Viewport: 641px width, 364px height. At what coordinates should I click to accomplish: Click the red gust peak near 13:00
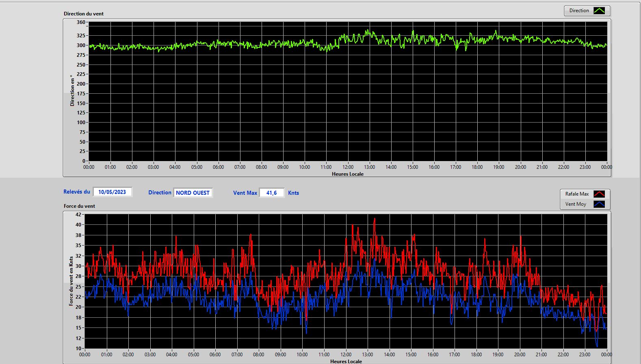point(374,219)
